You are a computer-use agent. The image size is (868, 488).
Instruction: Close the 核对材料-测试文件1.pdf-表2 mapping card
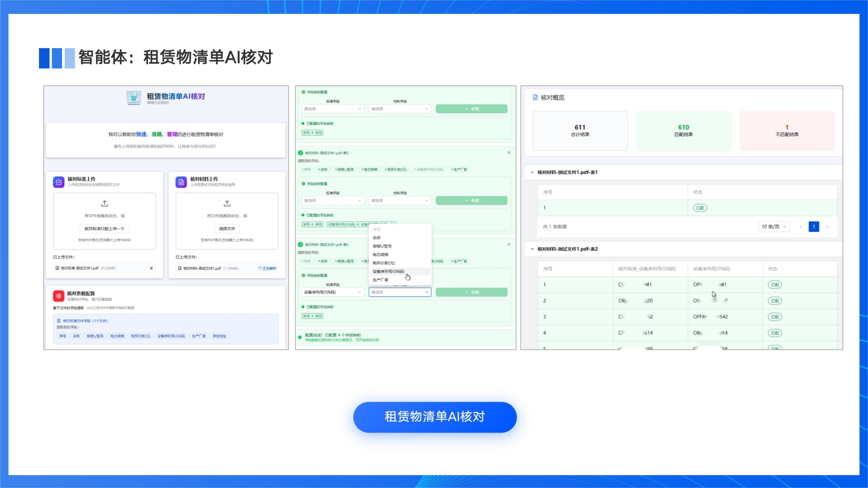coord(509,153)
